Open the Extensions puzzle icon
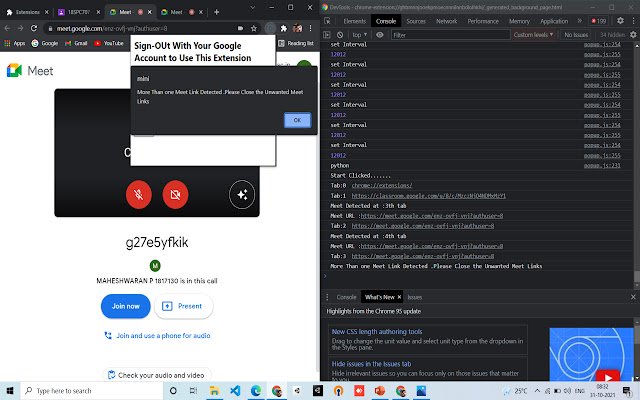This screenshot has height=400, width=640. pyautogui.click(x=284, y=28)
